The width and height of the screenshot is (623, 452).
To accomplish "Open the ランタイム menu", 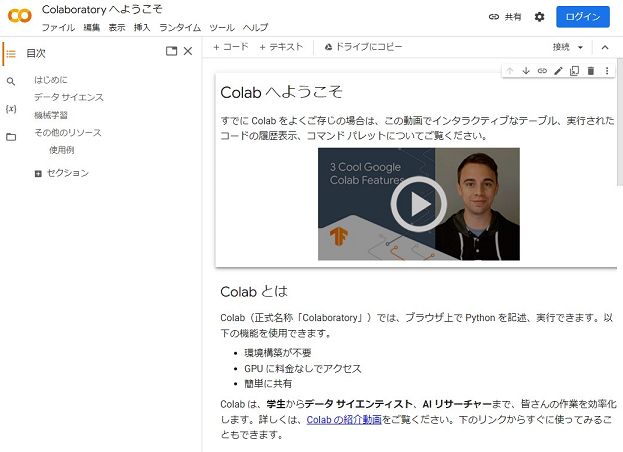I will 180,27.
